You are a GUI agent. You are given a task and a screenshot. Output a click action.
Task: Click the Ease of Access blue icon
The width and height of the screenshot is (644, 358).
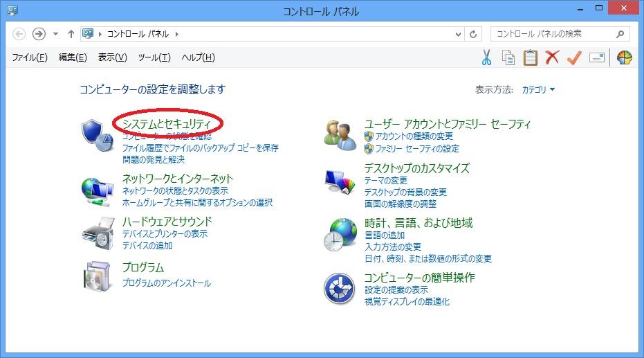coord(339,289)
